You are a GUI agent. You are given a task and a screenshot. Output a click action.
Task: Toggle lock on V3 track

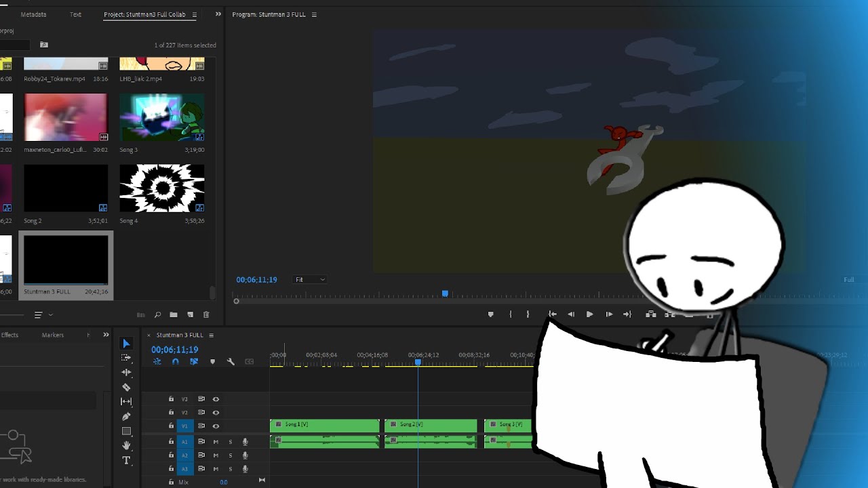171,399
